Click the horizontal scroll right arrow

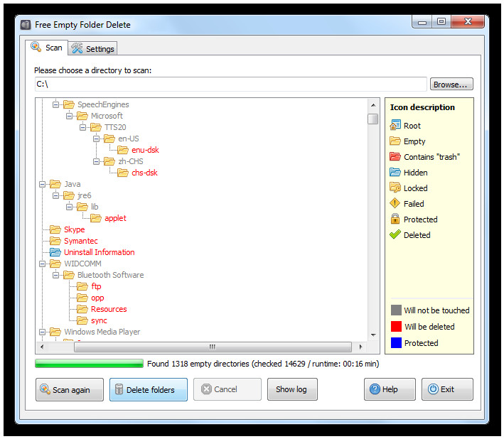pyautogui.click(x=360, y=347)
